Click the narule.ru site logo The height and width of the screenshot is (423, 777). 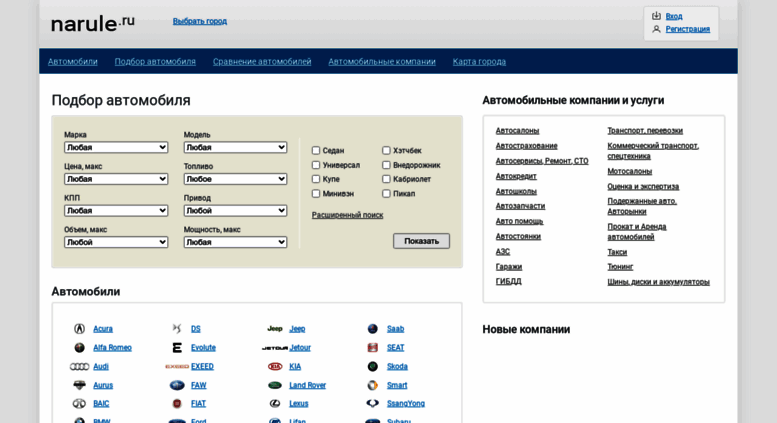tap(93, 23)
